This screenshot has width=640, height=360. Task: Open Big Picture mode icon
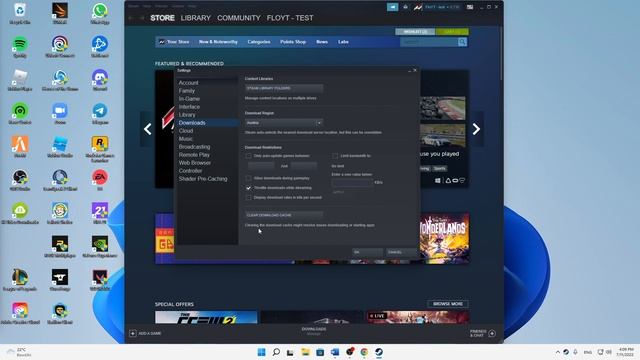tap(470, 7)
